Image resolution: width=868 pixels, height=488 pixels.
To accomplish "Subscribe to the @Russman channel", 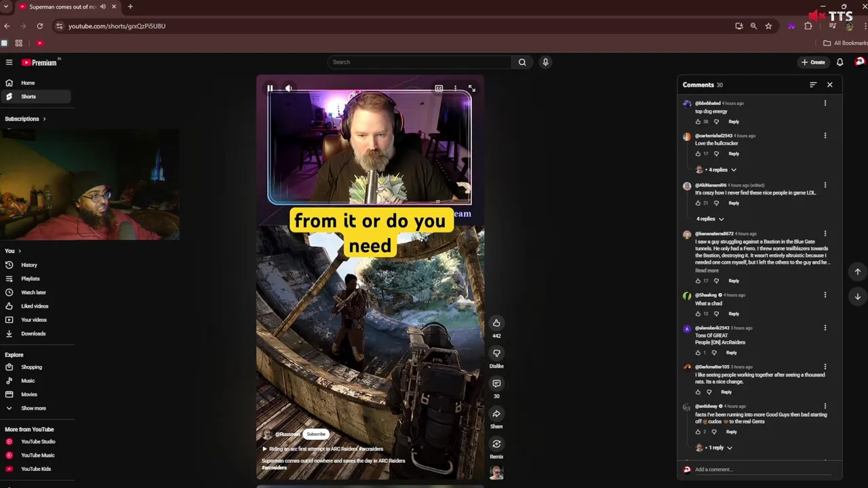I will (x=316, y=434).
